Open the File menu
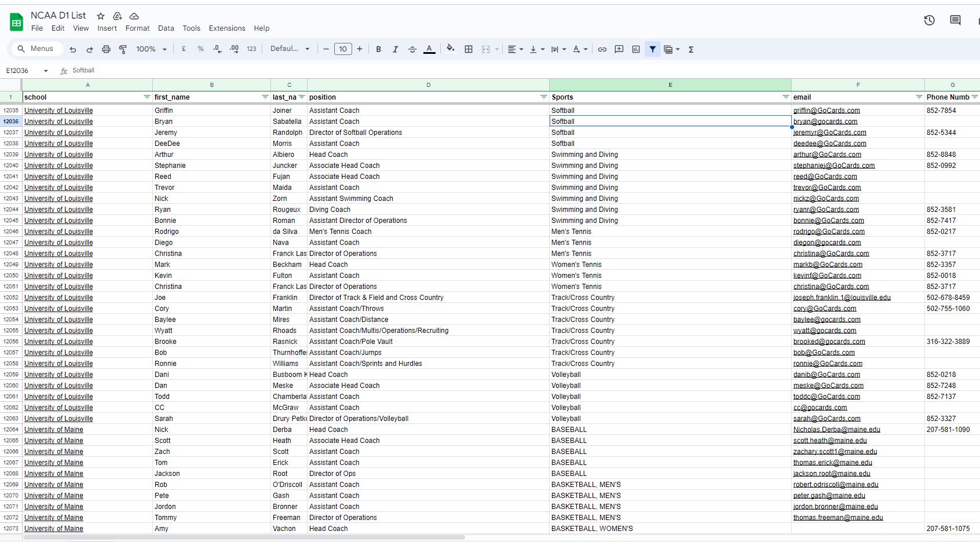Image resolution: width=980 pixels, height=542 pixels. pyautogui.click(x=37, y=28)
